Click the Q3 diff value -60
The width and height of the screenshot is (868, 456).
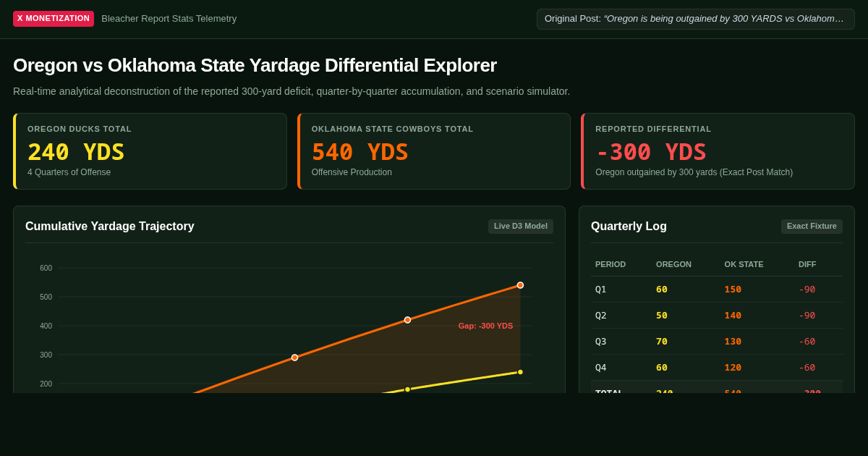coord(807,342)
